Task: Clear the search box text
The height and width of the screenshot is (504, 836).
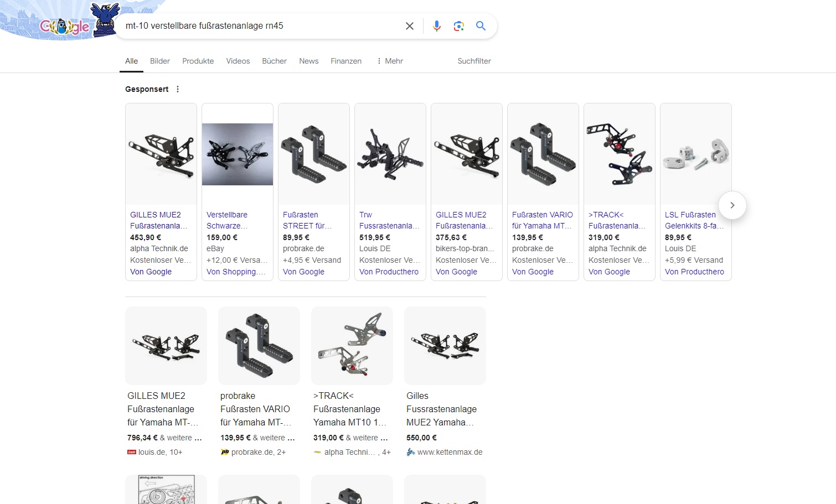Action: [x=410, y=26]
